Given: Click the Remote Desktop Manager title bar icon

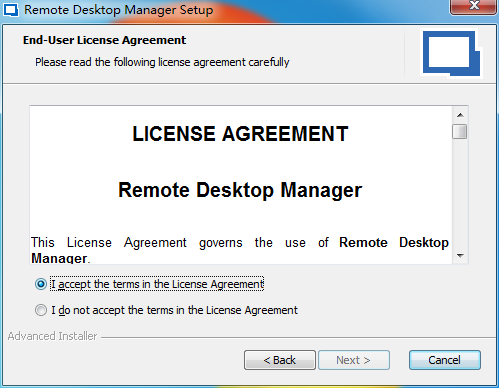Looking at the screenshot, I should point(11,10).
